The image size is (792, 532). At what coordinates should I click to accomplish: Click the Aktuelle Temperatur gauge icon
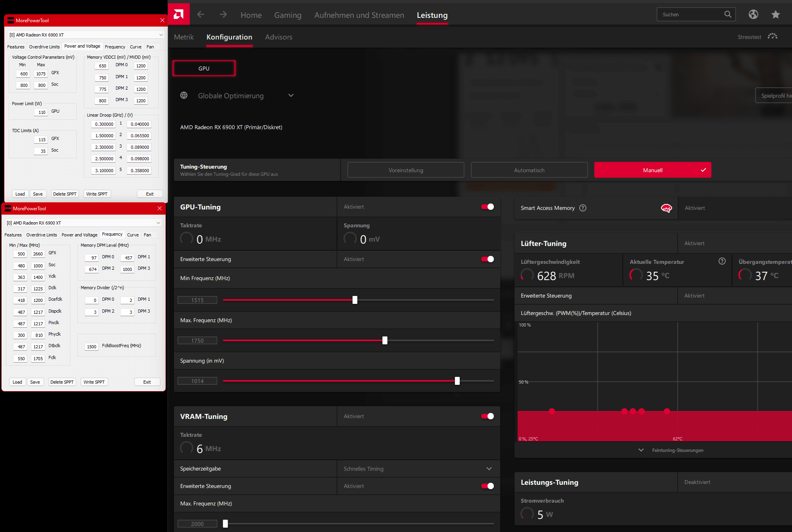click(636, 275)
